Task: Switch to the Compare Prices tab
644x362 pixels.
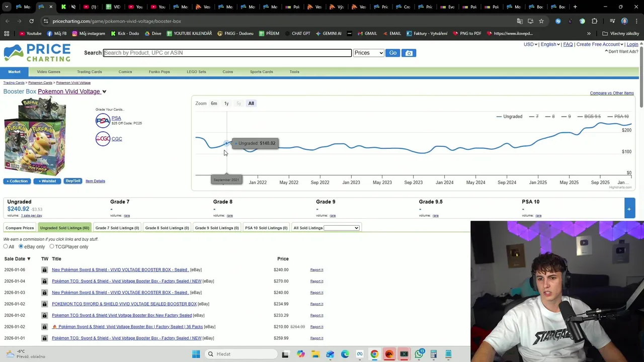Action: (x=20, y=228)
